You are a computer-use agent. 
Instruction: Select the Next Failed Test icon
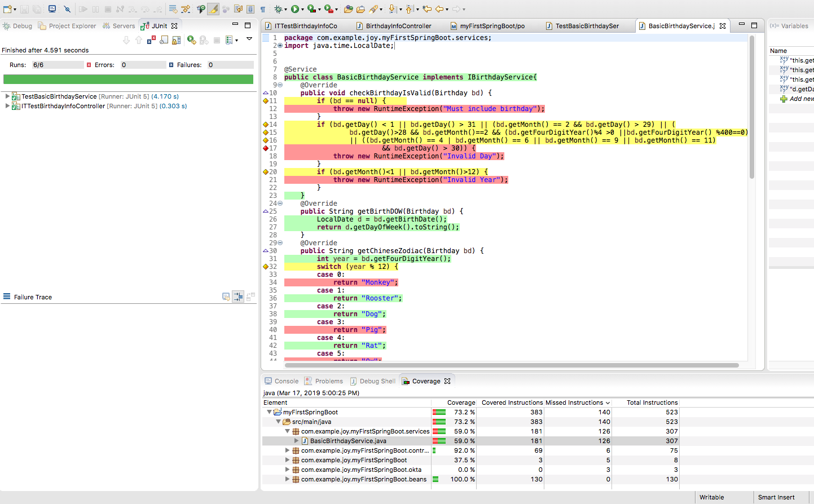point(127,39)
